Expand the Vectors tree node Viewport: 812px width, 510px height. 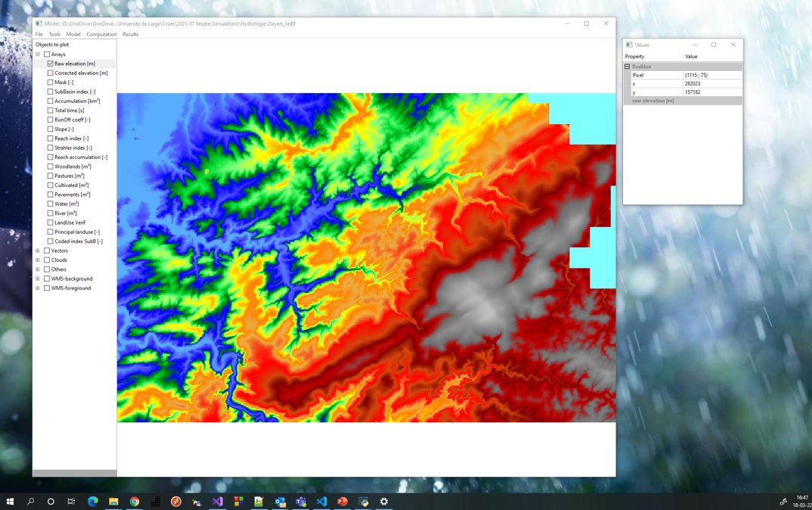point(38,250)
